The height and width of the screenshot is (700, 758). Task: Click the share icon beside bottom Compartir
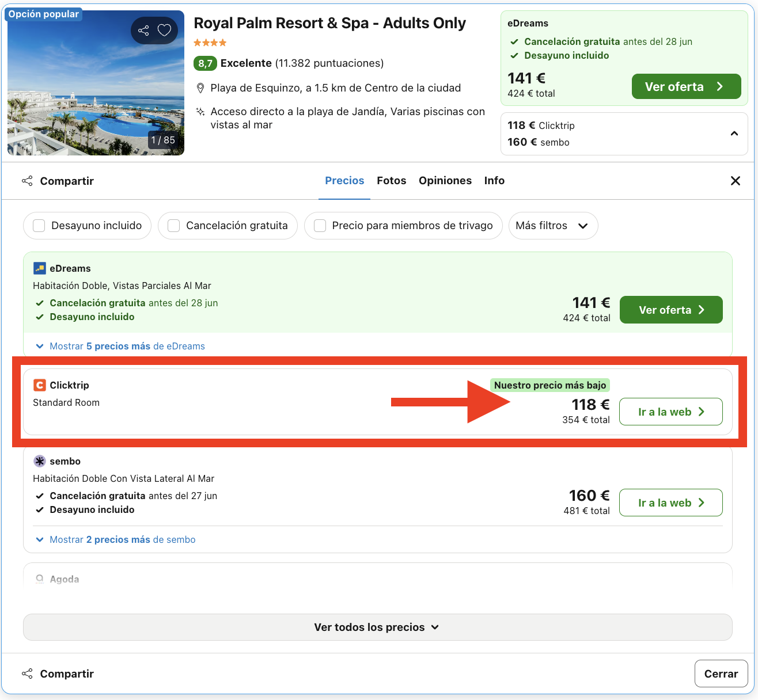click(27, 674)
